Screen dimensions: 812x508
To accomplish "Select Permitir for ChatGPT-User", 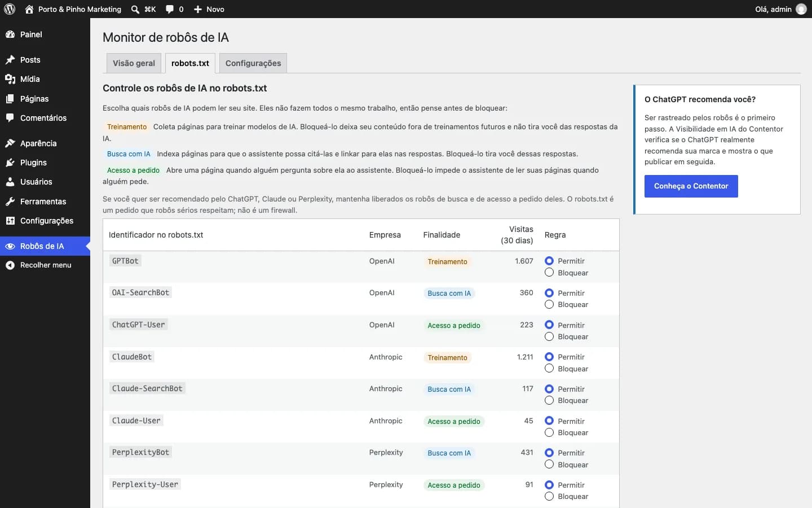I will pos(549,325).
